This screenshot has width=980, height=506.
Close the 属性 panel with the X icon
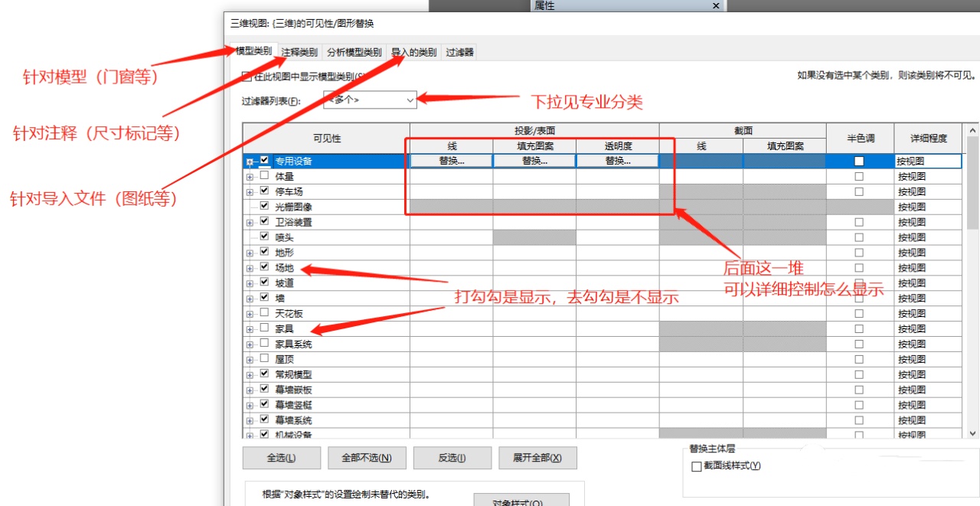pyautogui.click(x=716, y=5)
